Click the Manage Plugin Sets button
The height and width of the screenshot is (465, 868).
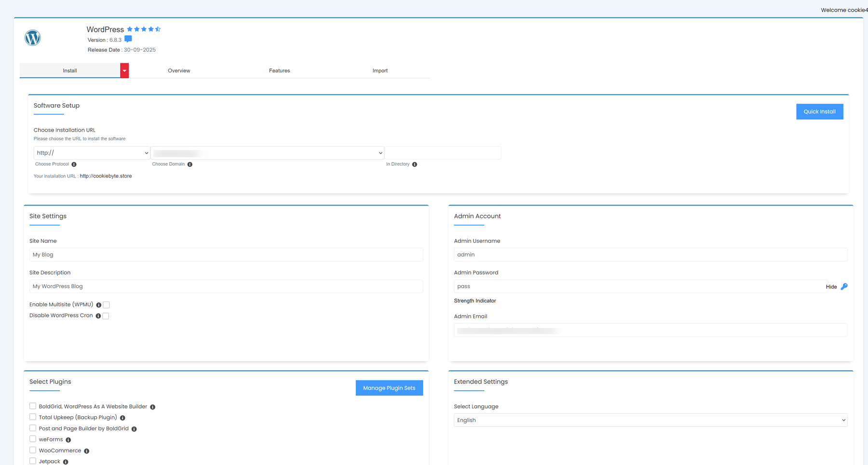pos(389,388)
